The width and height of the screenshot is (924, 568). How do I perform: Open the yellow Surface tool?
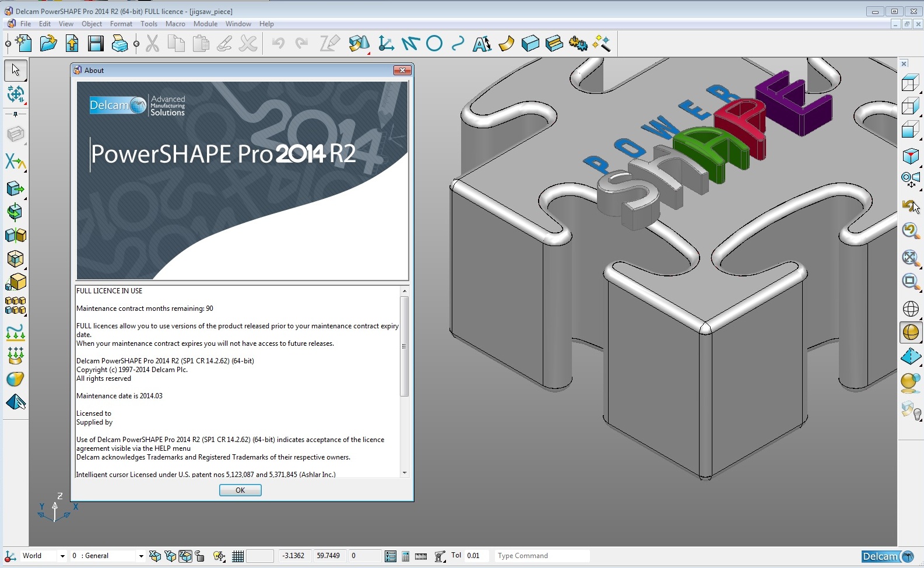click(506, 43)
